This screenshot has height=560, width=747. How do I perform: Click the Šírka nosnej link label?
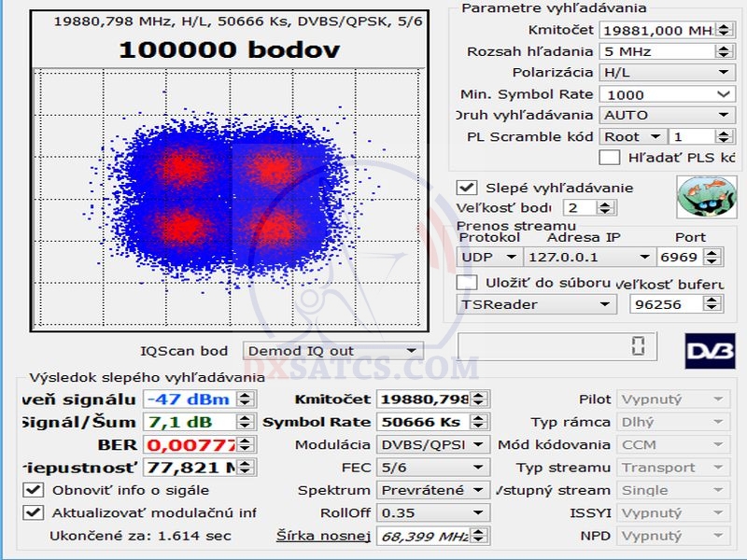[x=323, y=536]
